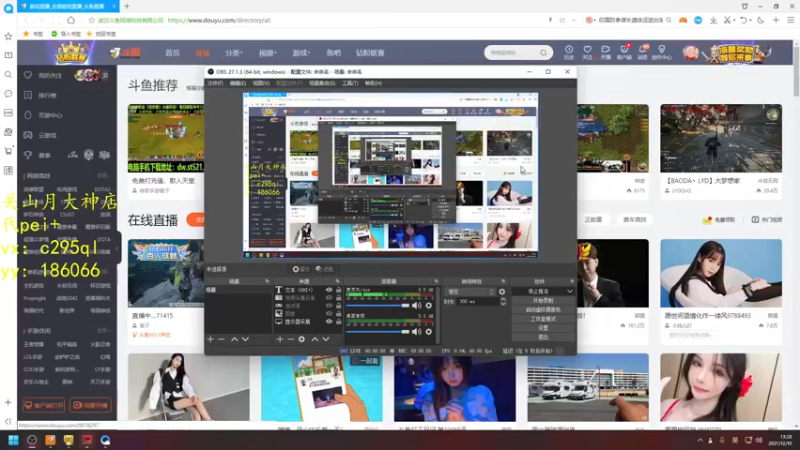Adjust the second mixer channel volume slider

[x=378, y=332]
